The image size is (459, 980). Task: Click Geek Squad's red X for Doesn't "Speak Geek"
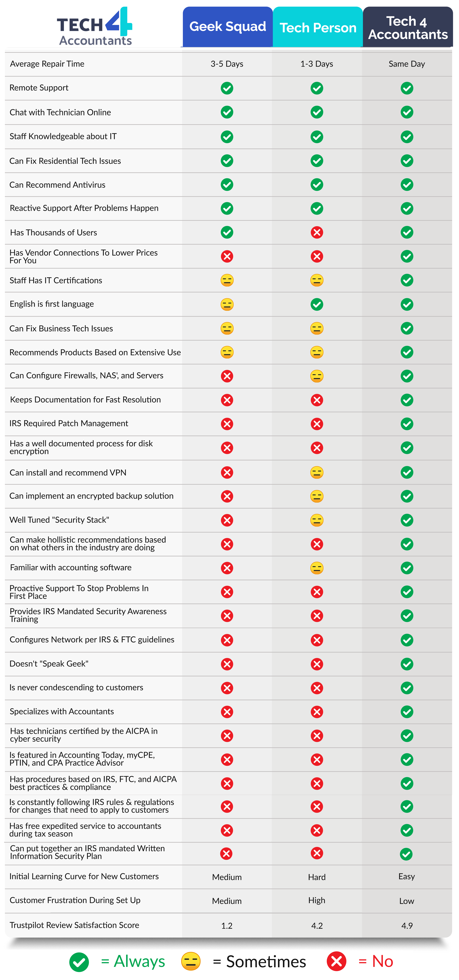(227, 664)
